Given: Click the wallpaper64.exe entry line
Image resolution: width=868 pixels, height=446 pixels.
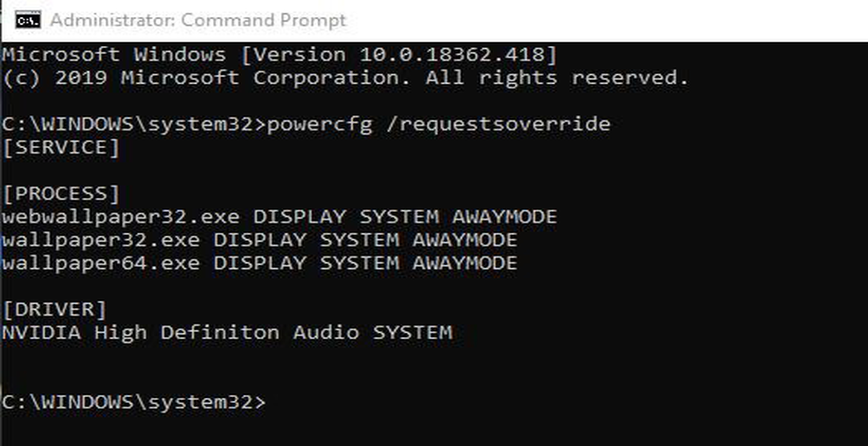Looking at the screenshot, I should click(260, 263).
